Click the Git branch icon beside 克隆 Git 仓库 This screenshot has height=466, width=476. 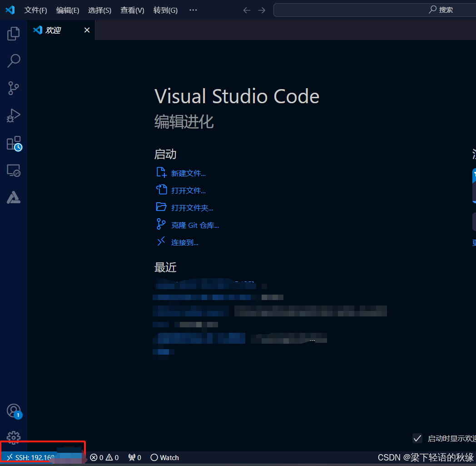tap(161, 224)
